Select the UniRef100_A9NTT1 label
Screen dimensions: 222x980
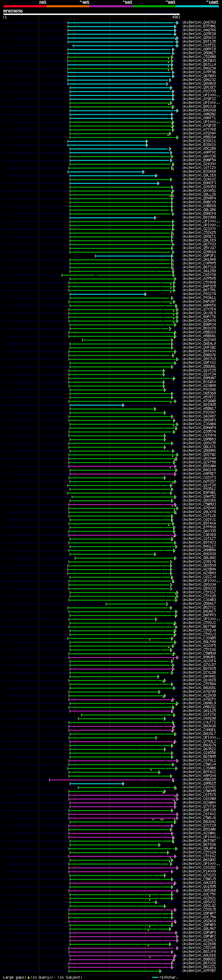(199, 118)
